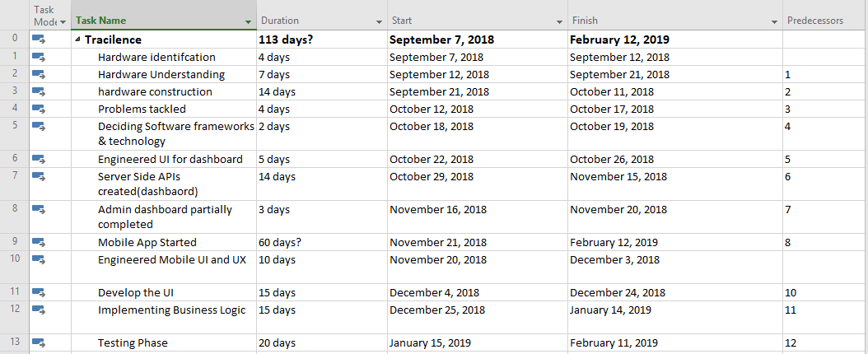
Task: Click the task mode icon for Mobile App Started
Action: coord(39,242)
